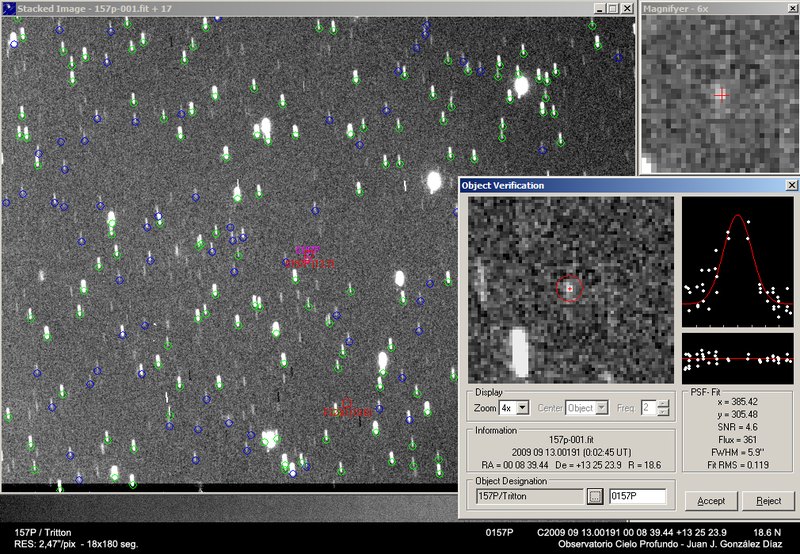Select the 'Fit RMS = 0.119' value
This screenshot has height=554, width=800.
point(738,465)
